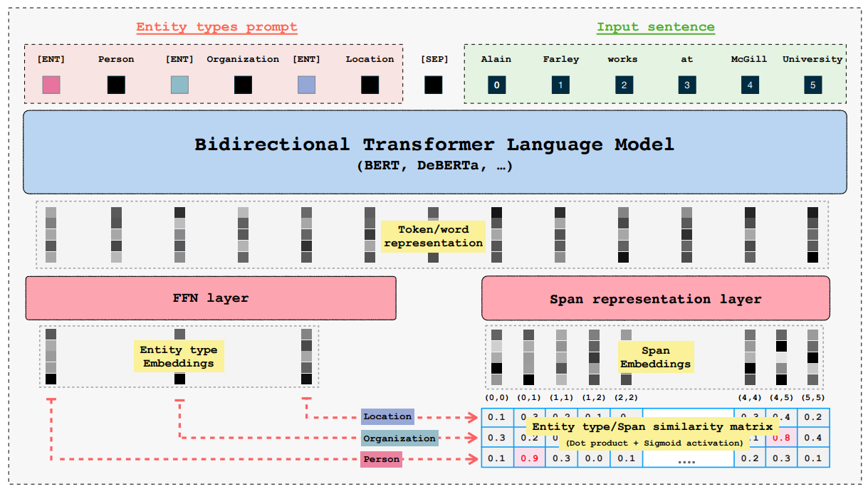Screen dimensions: 868x489
Task: Click the teal [ENT] token icon
Action: coord(179,85)
